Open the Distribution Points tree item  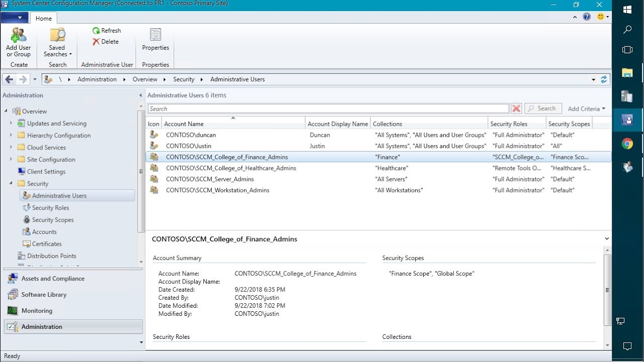(52, 256)
